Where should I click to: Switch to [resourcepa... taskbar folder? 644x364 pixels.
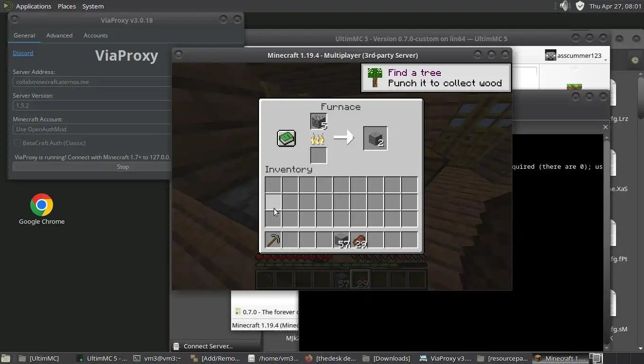pyautogui.click(x=502, y=358)
